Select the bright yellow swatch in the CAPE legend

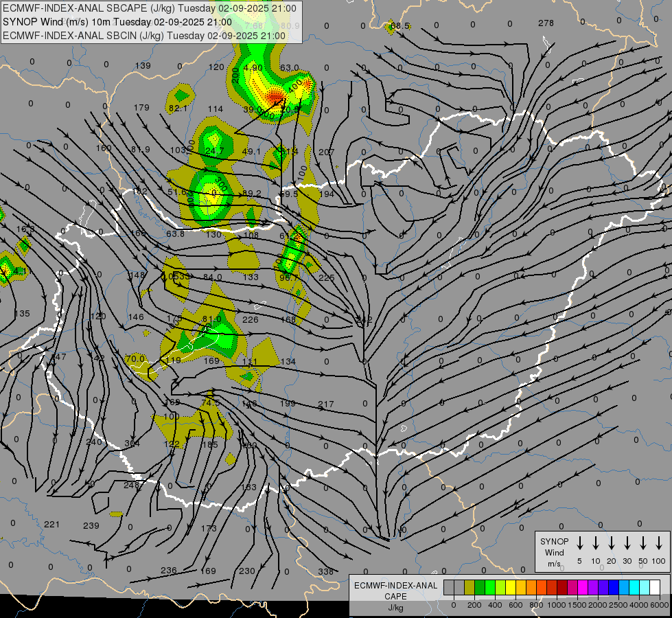click(511, 588)
